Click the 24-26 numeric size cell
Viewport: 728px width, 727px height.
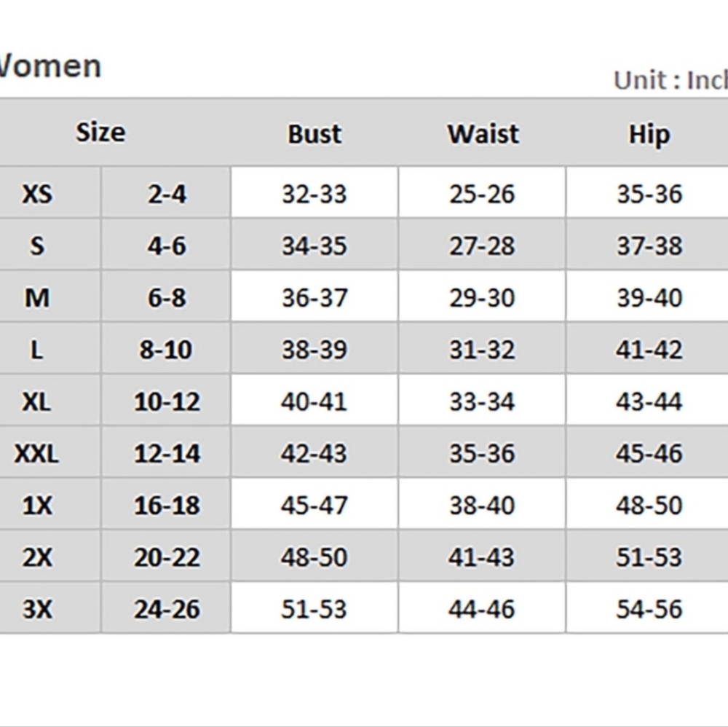point(166,609)
